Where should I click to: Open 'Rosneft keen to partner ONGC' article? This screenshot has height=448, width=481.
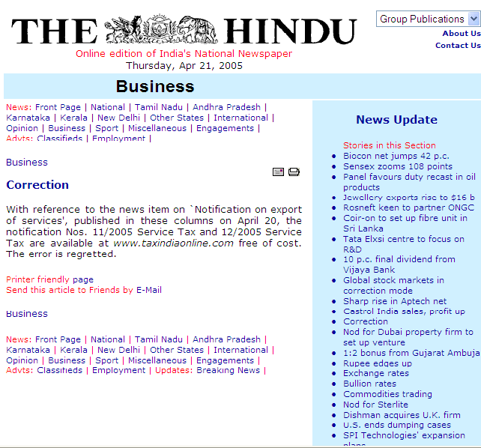point(408,208)
